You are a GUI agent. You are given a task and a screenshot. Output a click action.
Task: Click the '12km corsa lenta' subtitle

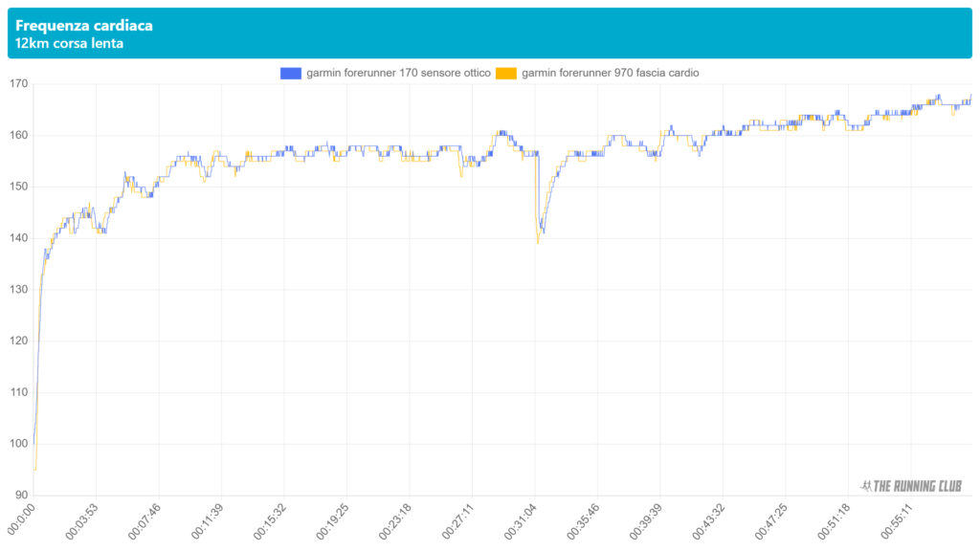click(69, 44)
